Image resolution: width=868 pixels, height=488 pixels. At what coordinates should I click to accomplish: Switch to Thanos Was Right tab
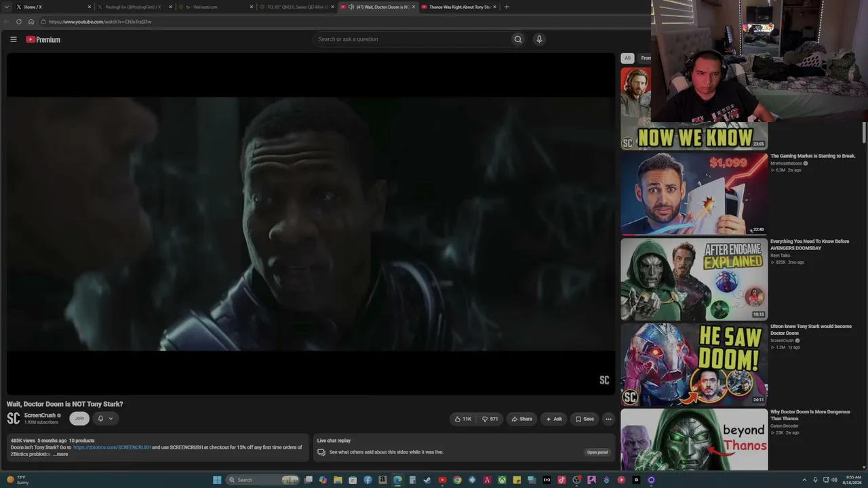(x=458, y=7)
